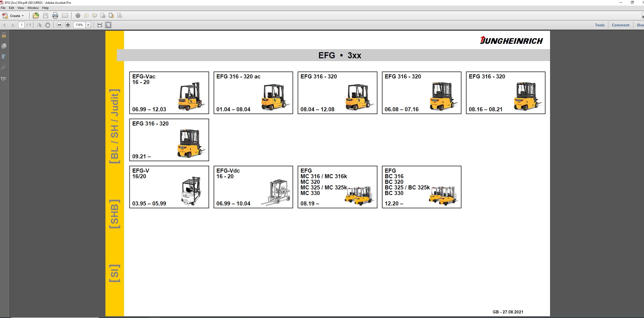Image resolution: width=644 pixels, height=318 pixels.
Task: Click GB - 27.08.2021 footer text
Action: pyautogui.click(x=508, y=312)
